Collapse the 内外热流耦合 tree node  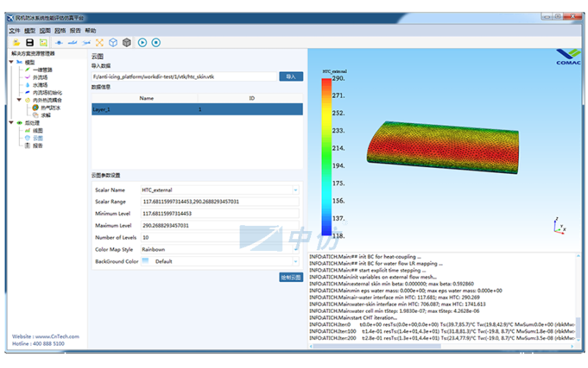19,100
